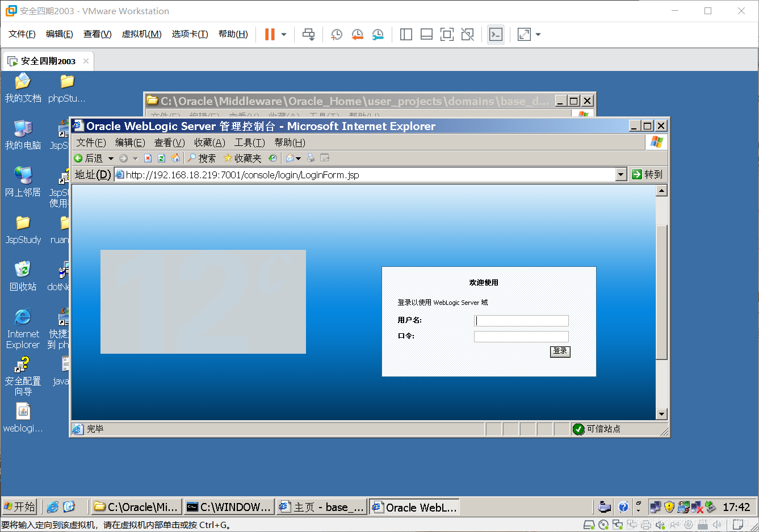Open VMware 帮助(H) menu

pyautogui.click(x=233, y=34)
